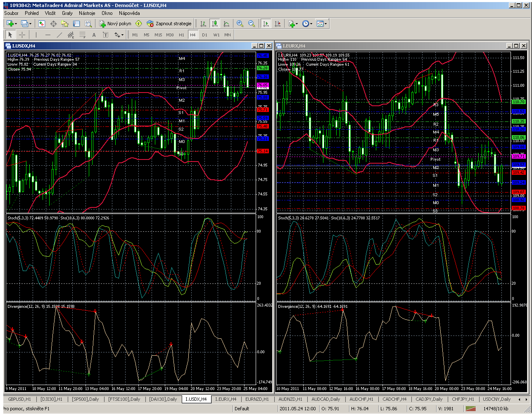Select the D1 timeframe button

tap(204, 35)
